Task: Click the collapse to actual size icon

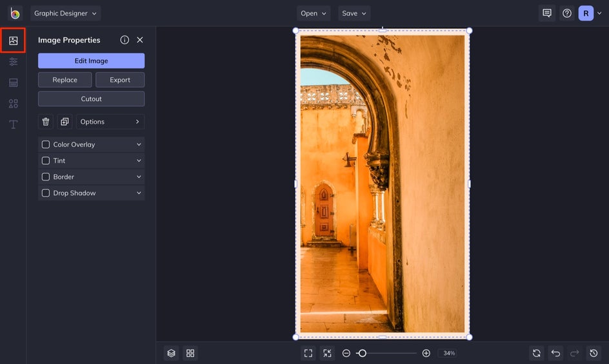Action: tap(328, 353)
